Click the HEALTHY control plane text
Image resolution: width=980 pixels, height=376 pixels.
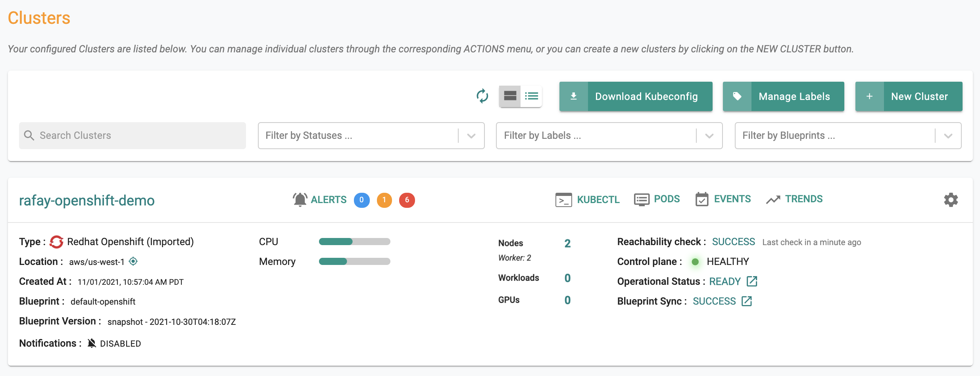[728, 262]
